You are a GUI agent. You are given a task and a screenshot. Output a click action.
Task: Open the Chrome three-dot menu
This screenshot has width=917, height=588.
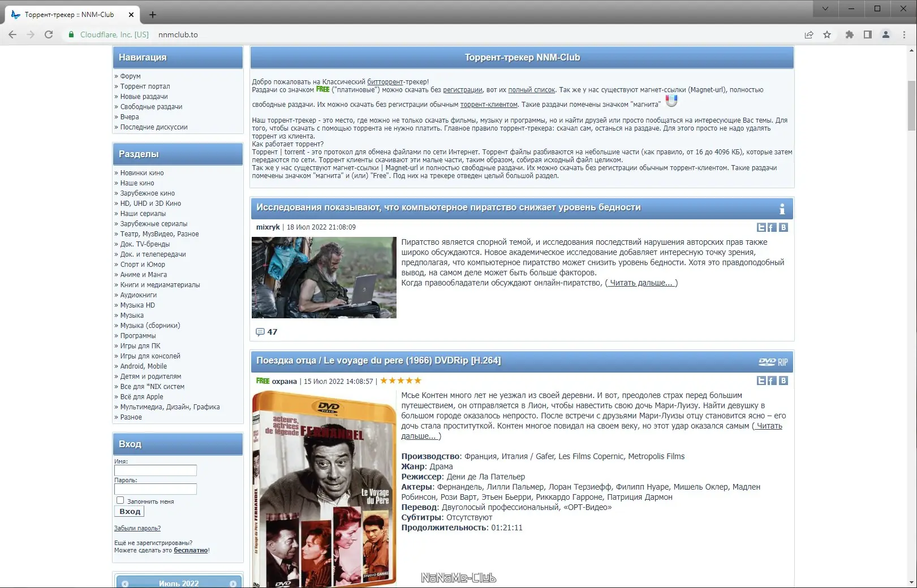[904, 34]
